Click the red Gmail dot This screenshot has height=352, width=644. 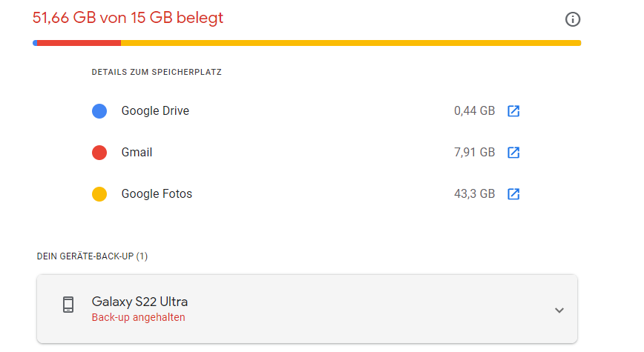pos(99,153)
